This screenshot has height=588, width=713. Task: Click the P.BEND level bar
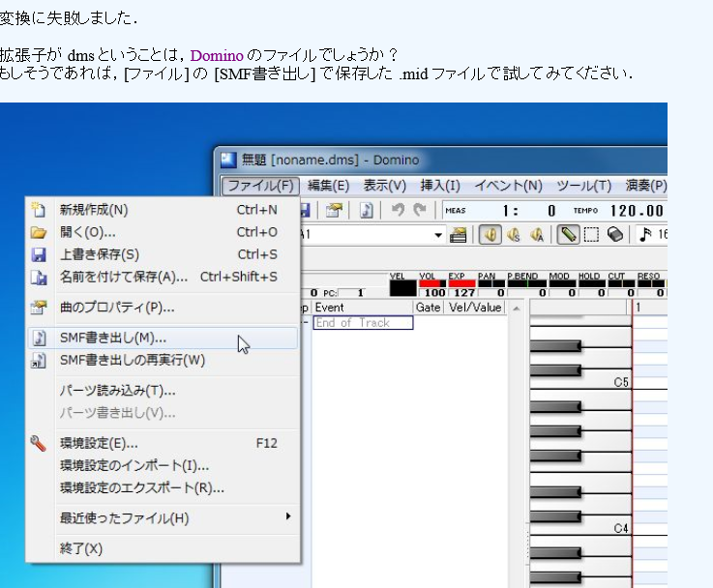[x=527, y=284]
